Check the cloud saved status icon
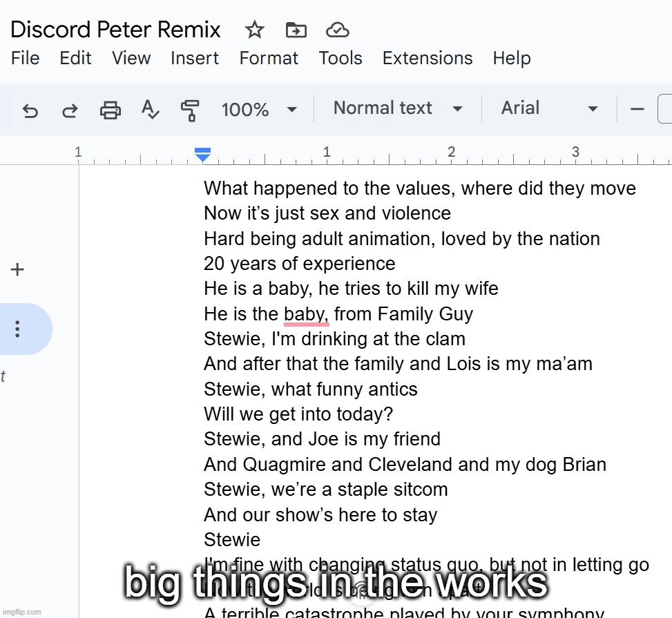Screen dimensions: 672x618 pyautogui.click(x=337, y=30)
